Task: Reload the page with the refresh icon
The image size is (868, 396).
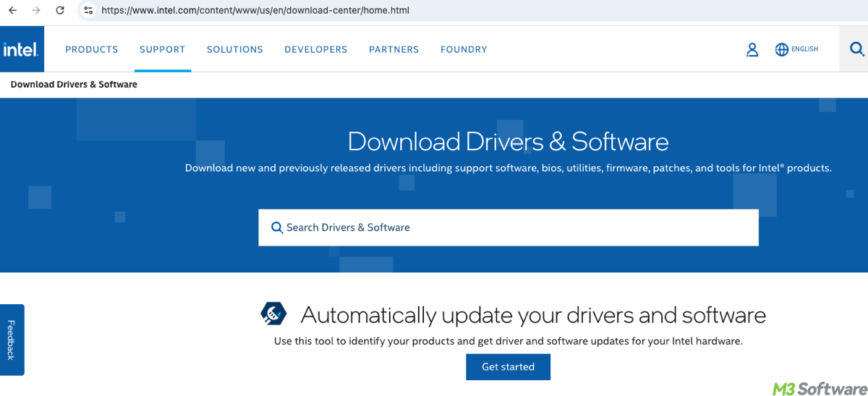Action: pos(60,11)
